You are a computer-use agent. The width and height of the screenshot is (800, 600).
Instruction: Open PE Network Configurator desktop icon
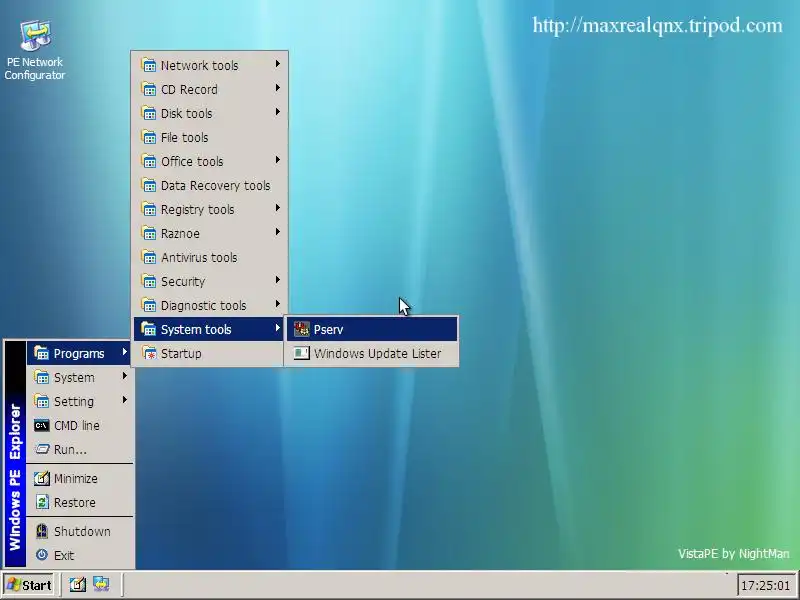pyautogui.click(x=35, y=50)
